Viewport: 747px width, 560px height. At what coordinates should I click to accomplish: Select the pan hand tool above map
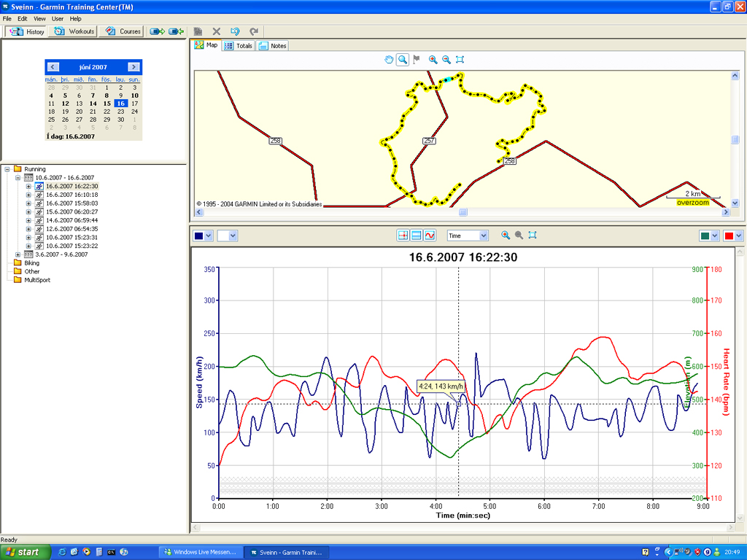coord(389,60)
